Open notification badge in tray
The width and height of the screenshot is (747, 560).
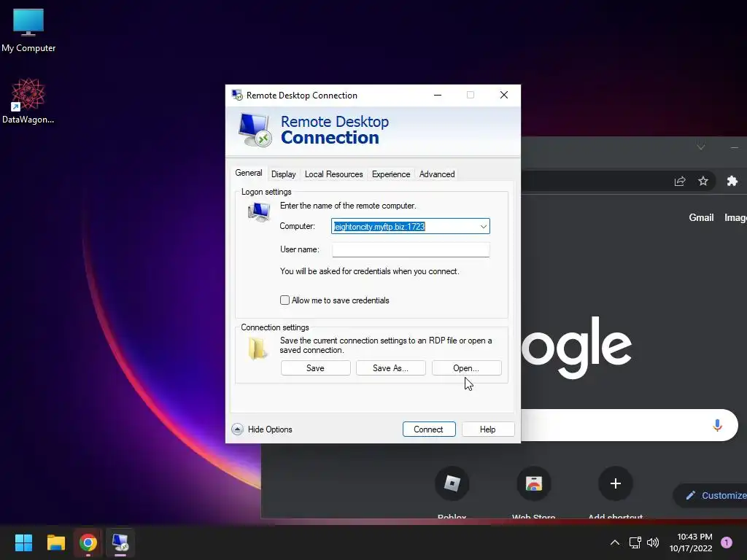point(727,542)
